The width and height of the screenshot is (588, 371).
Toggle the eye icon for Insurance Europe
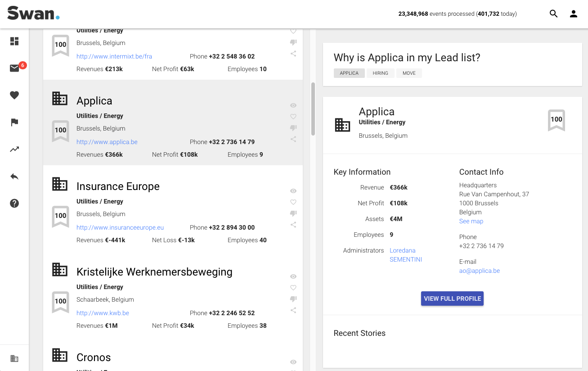[x=293, y=191]
